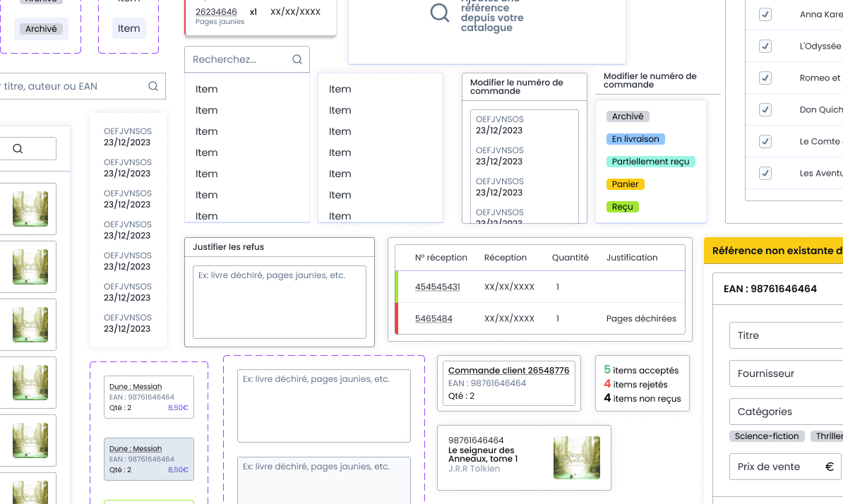Open the Catégories dropdown field
This screenshot has height=504, width=843.
(785, 412)
